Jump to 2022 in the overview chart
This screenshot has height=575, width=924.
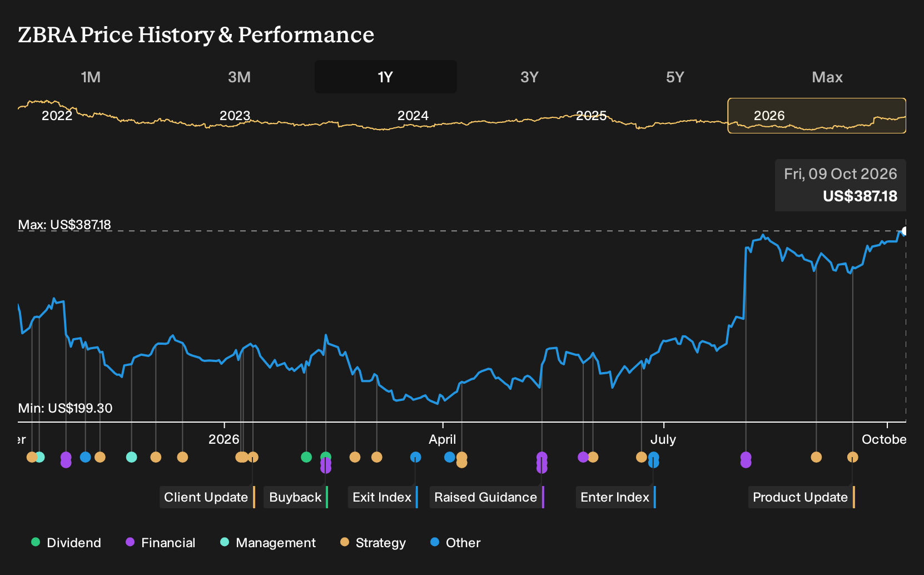coord(57,116)
